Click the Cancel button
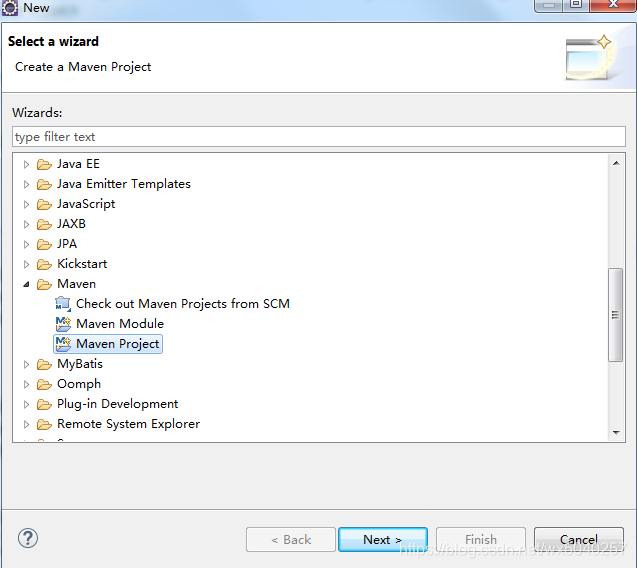 [x=578, y=540]
